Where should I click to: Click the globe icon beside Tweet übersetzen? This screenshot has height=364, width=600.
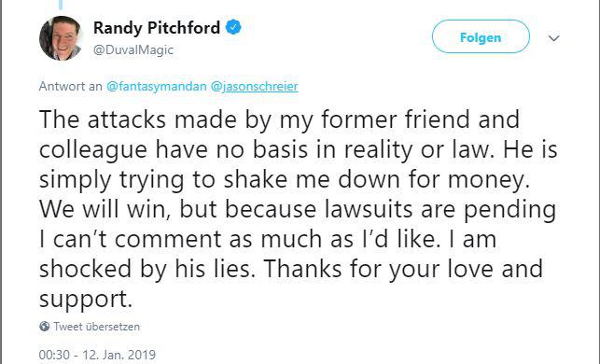(x=45, y=327)
